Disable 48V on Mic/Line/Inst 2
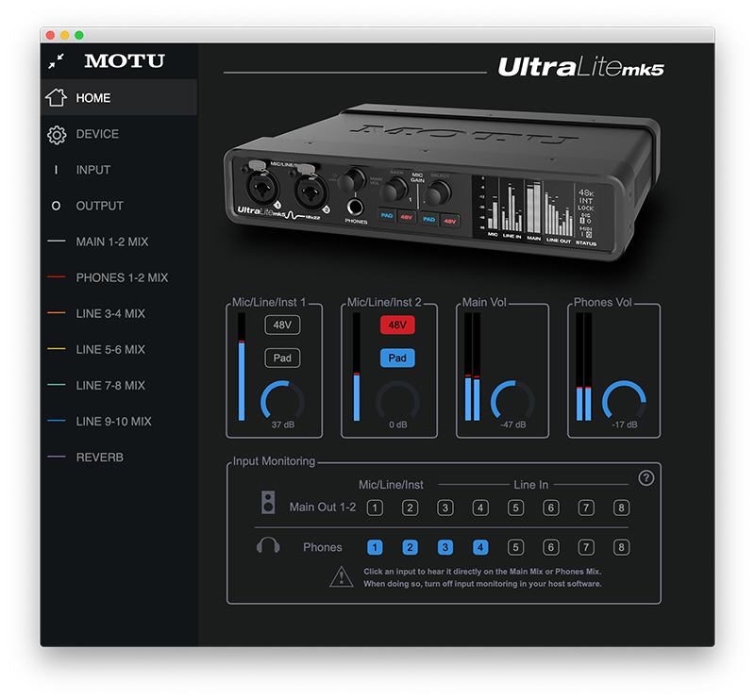This screenshot has height=700, width=755. [397, 325]
